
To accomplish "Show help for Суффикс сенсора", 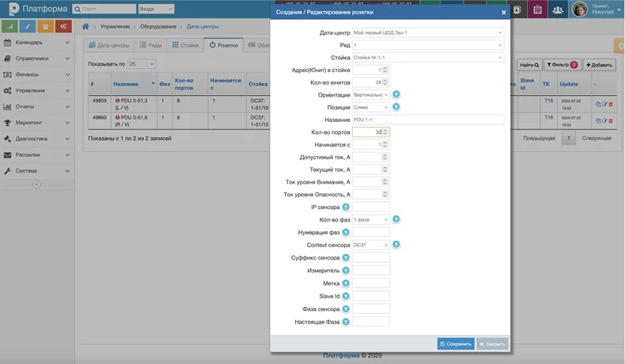I will point(346,257).
